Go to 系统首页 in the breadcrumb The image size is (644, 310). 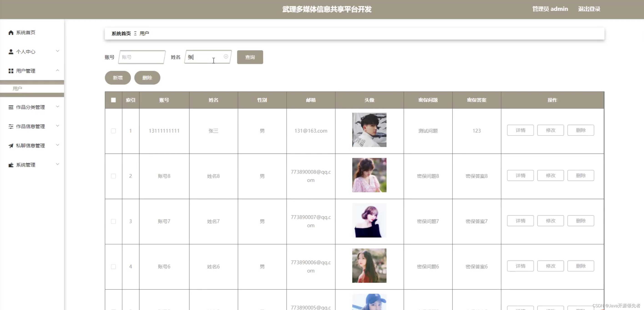(121, 33)
